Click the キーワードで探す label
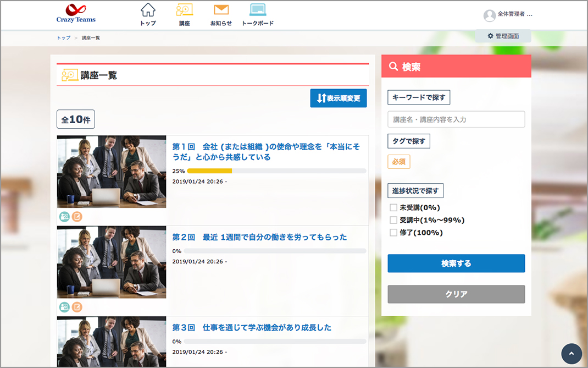The width and height of the screenshot is (588, 368). point(419,97)
